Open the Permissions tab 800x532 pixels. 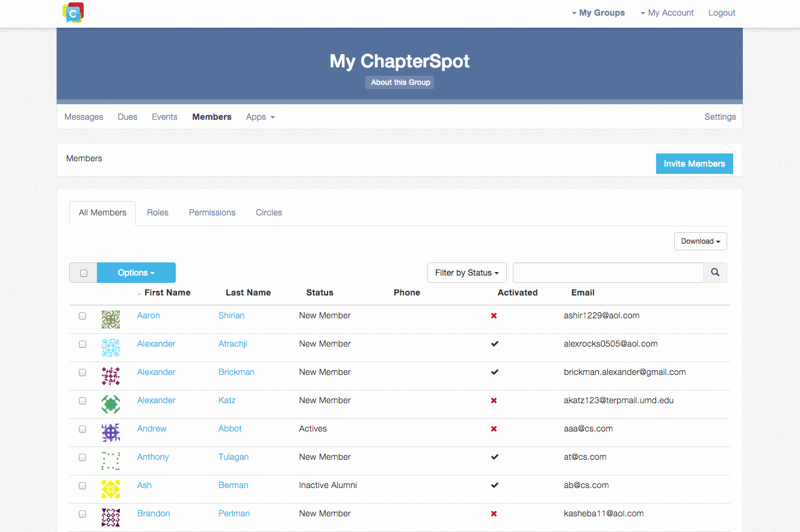[x=212, y=213]
